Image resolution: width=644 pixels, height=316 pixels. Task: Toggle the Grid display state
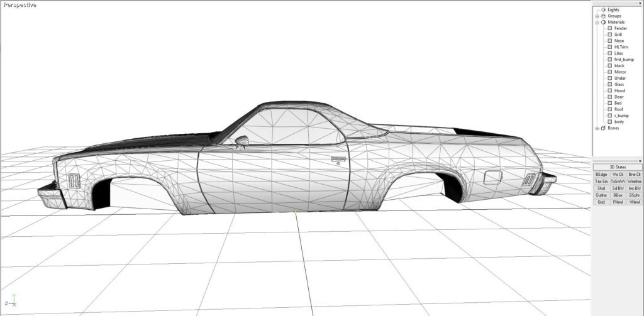601,202
